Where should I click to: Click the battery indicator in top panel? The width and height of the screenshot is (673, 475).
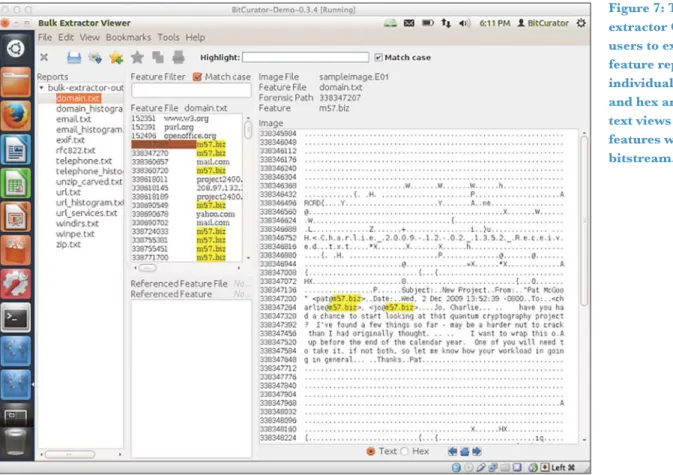point(428,23)
